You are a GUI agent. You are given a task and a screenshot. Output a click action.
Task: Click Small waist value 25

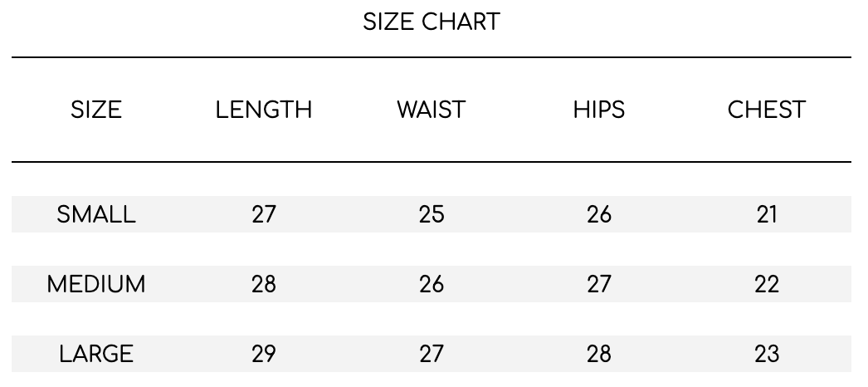coord(432,214)
